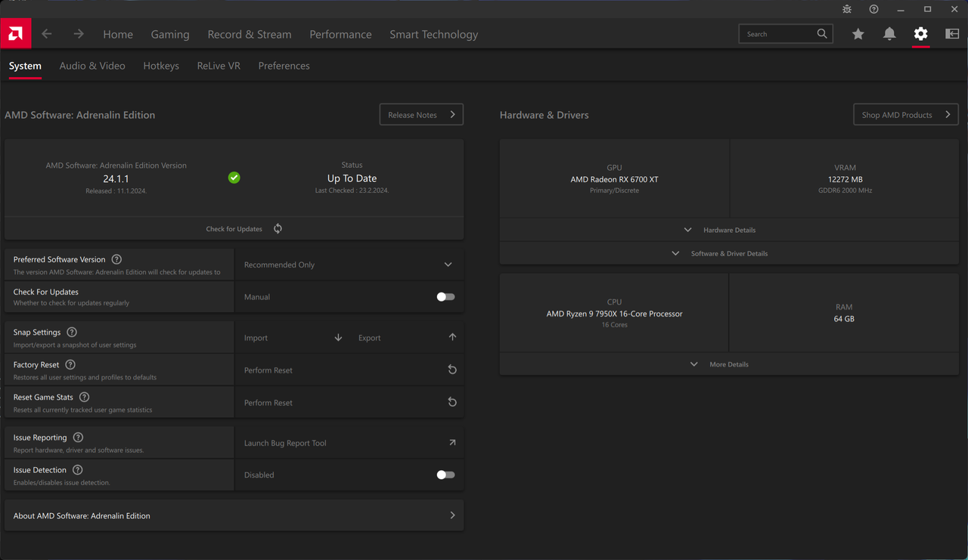968x560 pixels.
Task: Click the Launch Bug Report Tool arrow icon
Action: click(x=452, y=443)
